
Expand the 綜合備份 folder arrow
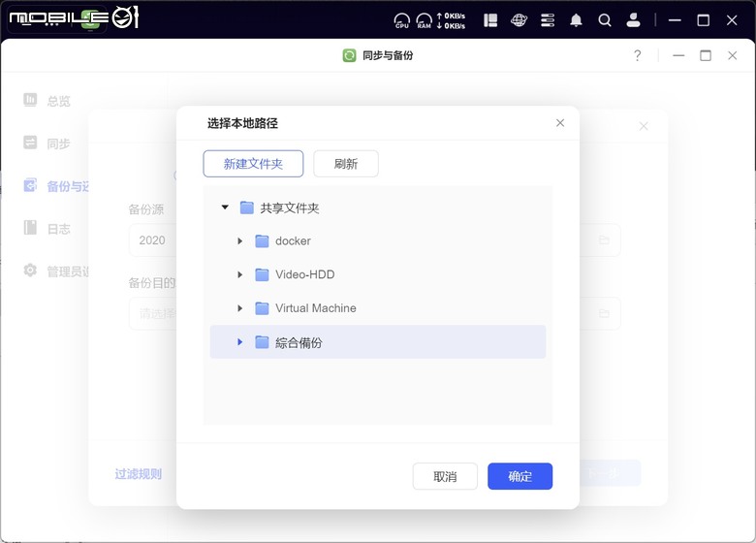[240, 342]
